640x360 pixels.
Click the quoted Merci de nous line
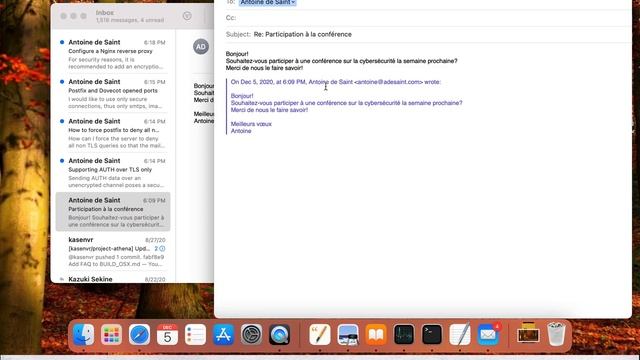click(x=269, y=110)
